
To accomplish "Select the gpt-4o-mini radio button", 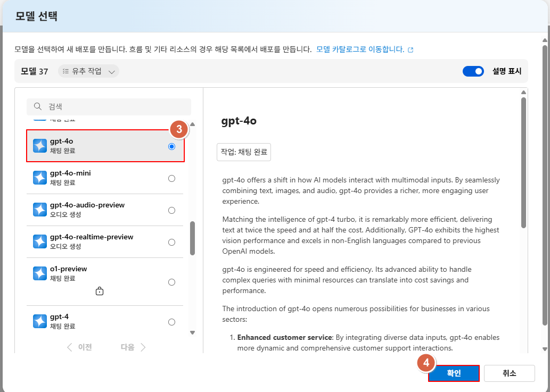I will coord(171,178).
